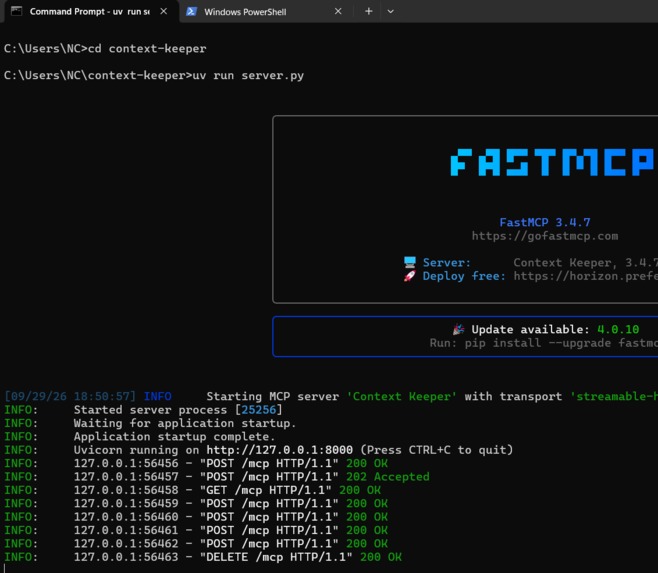Click the process ID 25256

pyautogui.click(x=258, y=410)
